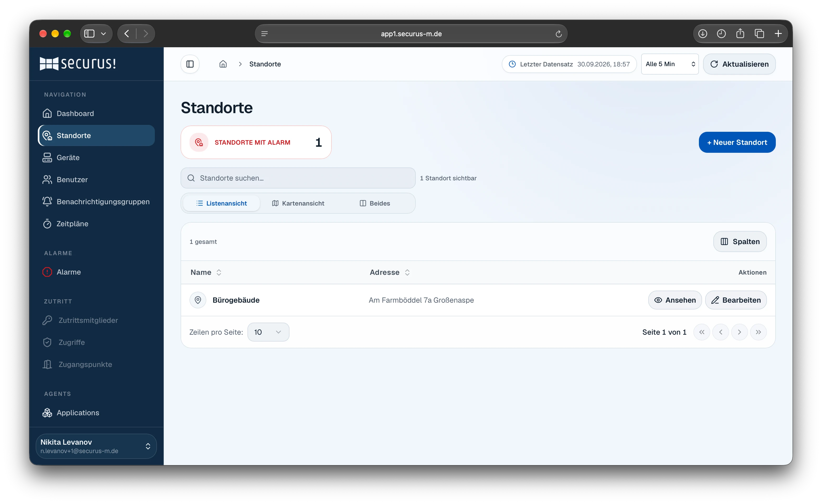Image resolution: width=822 pixels, height=504 pixels.
Task: Open Alarme in the sidebar
Action: 96,272
